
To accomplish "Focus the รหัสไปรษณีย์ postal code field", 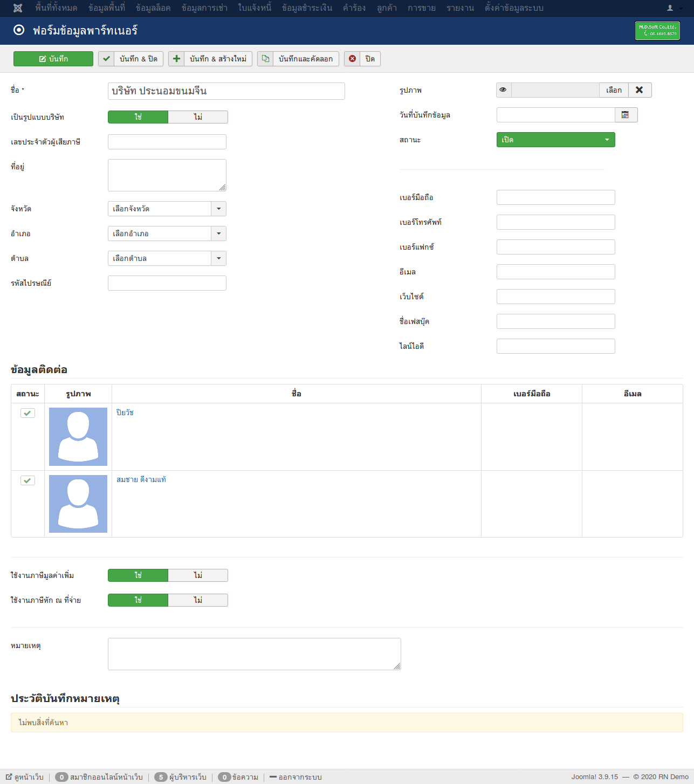I will pyautogui.click(x=167, y=283).
